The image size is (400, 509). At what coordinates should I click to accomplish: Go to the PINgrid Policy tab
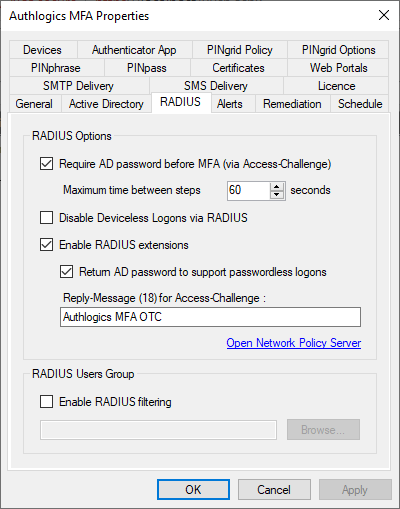240,50
